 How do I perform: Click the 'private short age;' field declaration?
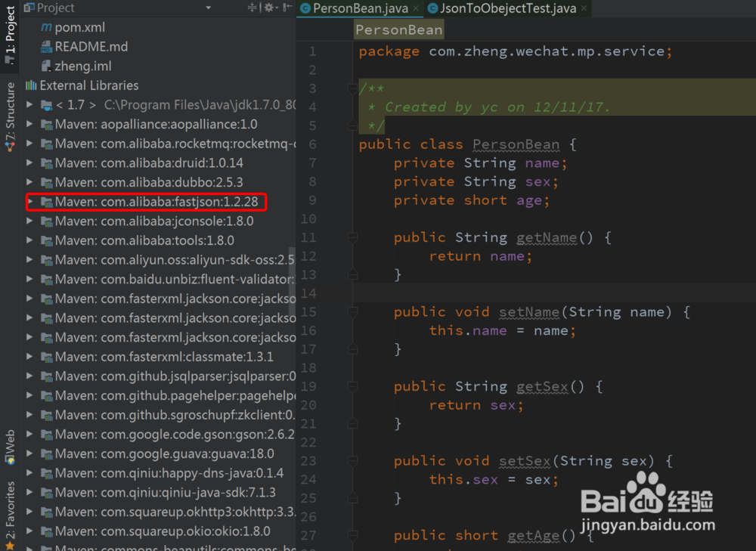(x=472, y=200)
